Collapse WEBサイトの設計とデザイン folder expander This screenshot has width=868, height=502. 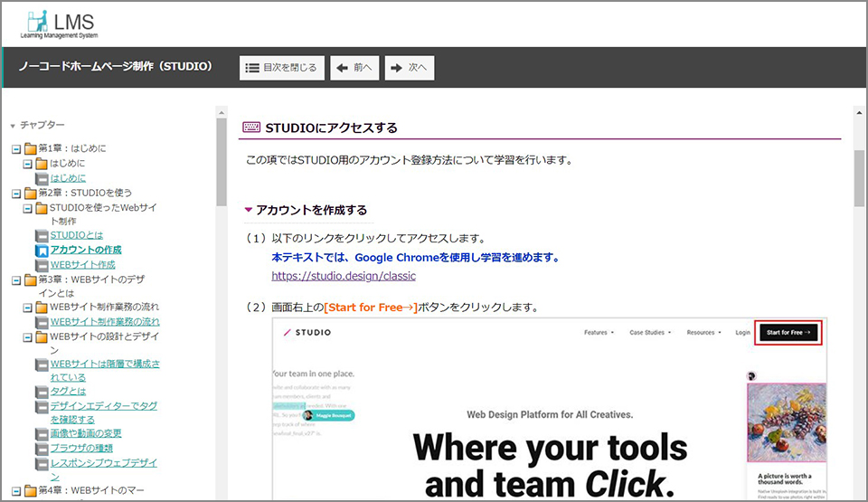27,336
